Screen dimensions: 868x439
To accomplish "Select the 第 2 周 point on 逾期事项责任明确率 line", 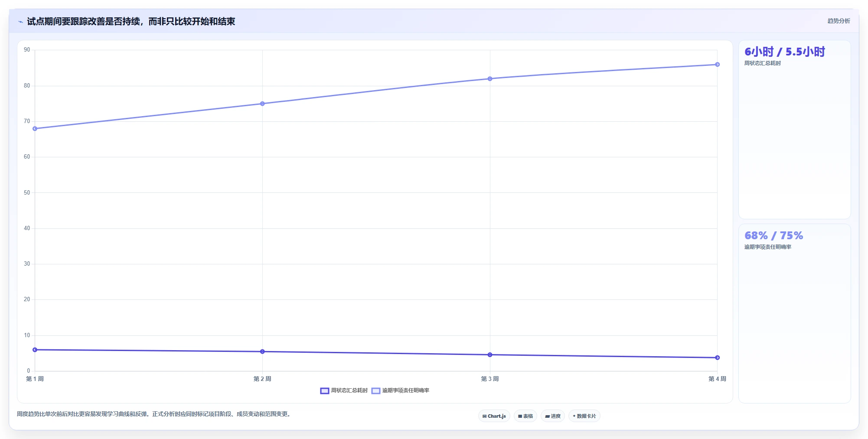I will pyautogui.click(x=262, y=104).
